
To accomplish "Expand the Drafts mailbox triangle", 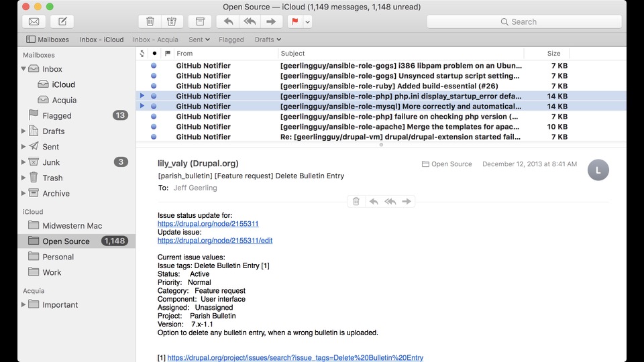I will pyautogui.click(x=23, y=131).
